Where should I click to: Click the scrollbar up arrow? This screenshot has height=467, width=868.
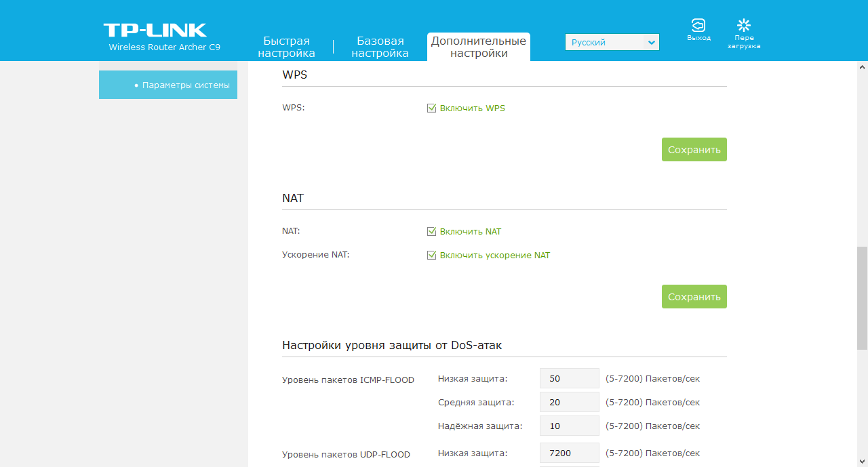[862, 67]
